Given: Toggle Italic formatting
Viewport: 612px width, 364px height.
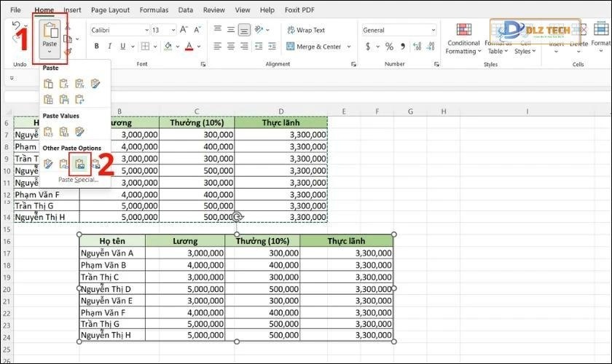Looking at the screenshot, I should (x=111, y=47).
